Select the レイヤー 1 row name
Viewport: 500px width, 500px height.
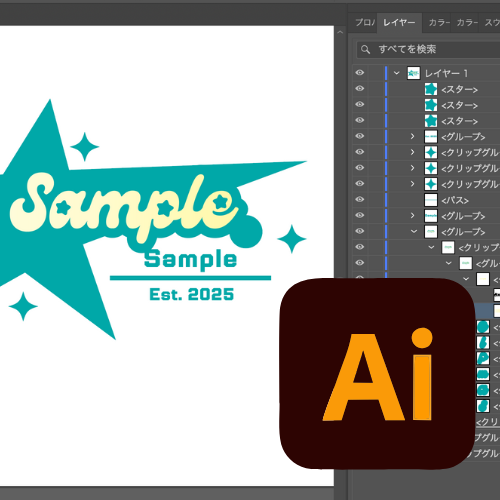click(446, 73)
